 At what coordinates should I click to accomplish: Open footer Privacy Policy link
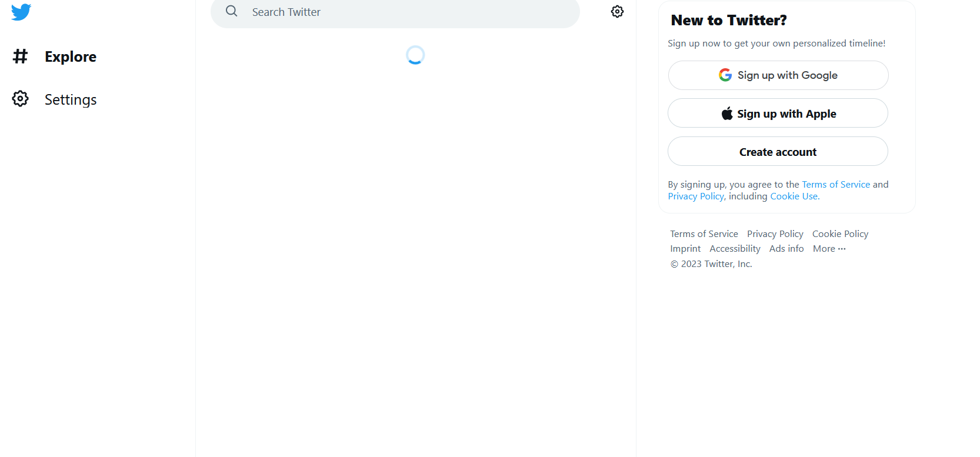click(x=775, y=234)
